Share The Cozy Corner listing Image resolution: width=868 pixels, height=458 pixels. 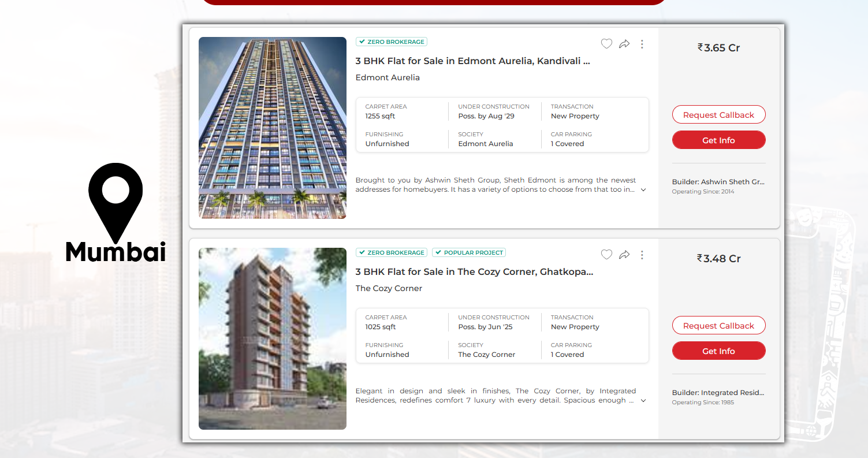624,254
